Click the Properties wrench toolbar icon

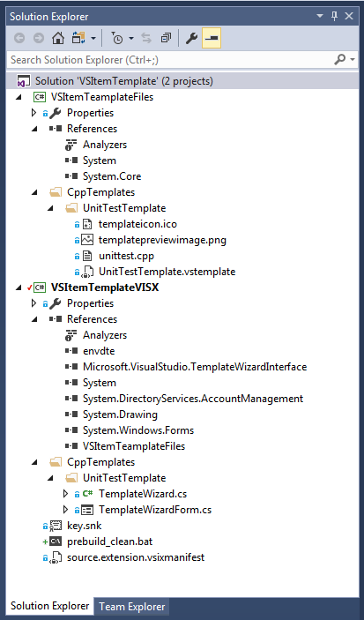(191, 38)
